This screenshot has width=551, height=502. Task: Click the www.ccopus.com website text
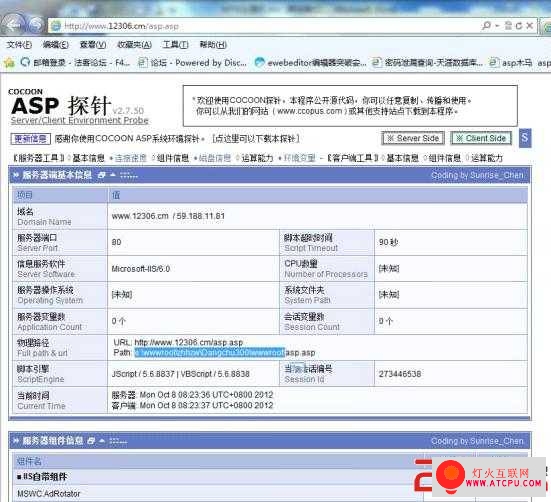pyautogui.click(x=310, y=111)
